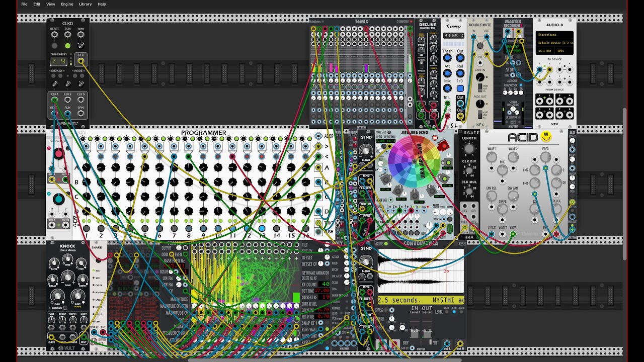Click playback head 1 on Jira Jira Echo
The width and height of the screenshot is (644, 362).
tap(385, 178)
